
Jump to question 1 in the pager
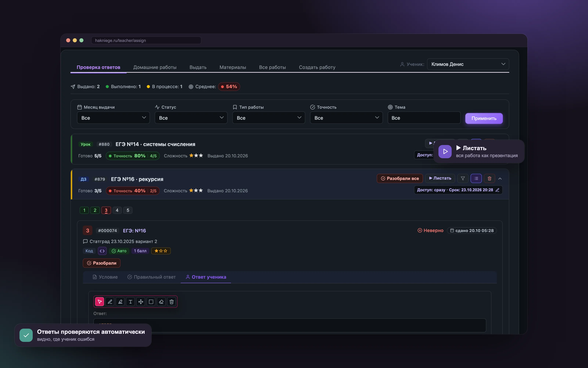click(84, 210)
